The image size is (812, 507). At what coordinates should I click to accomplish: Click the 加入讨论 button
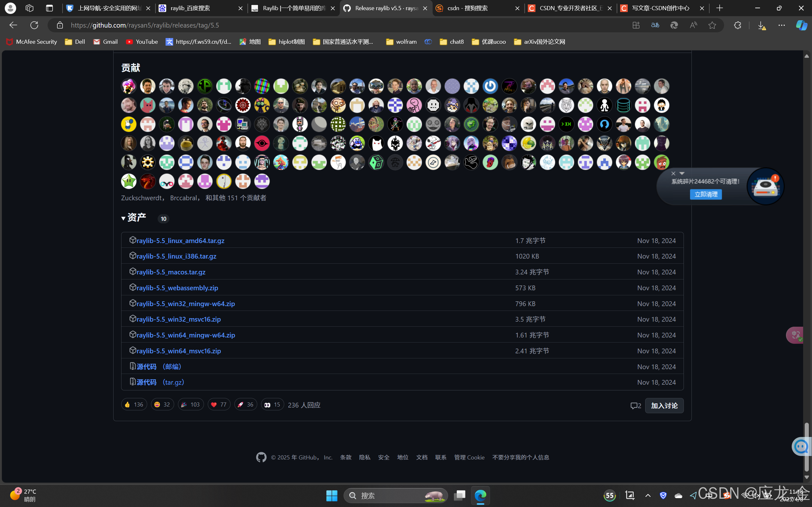coord(664,406)
